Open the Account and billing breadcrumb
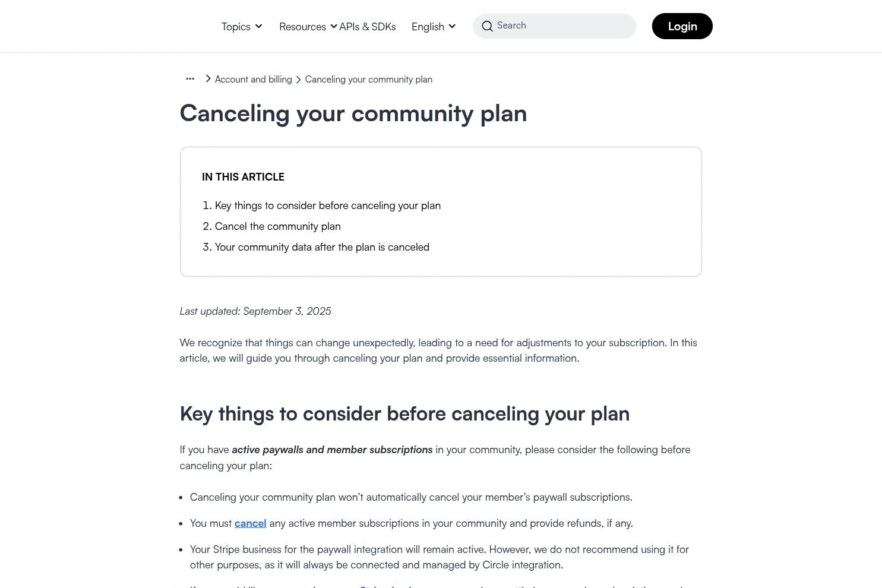The width and height of the screenshot is (882, 588). point(253,80)
